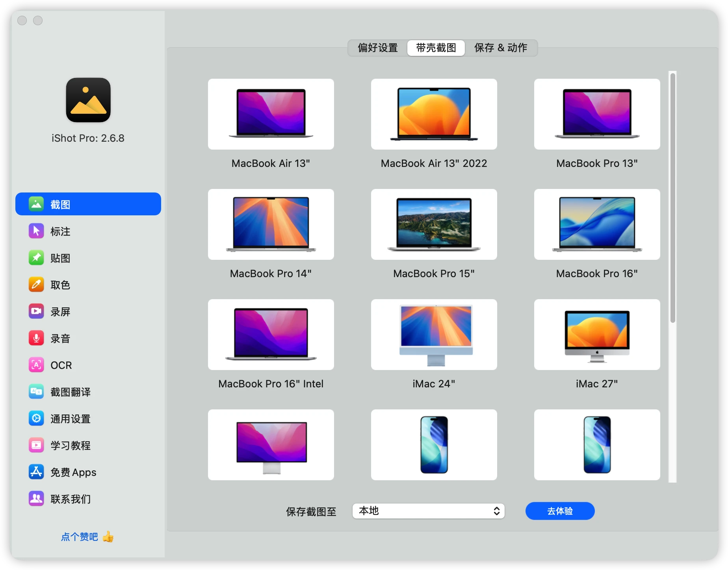Image resolution: width=728 pixels, height=570 pixels.
Task: Click the pink OCR icon
Action: tap(36, 365)
